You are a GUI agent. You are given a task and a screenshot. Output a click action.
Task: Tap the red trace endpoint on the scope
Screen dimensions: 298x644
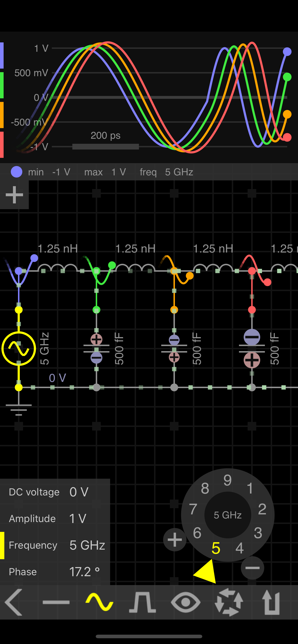coord(287,137)
